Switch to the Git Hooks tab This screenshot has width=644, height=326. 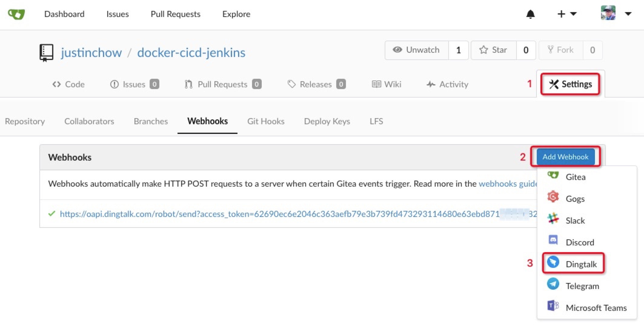(x=266, y=121)
